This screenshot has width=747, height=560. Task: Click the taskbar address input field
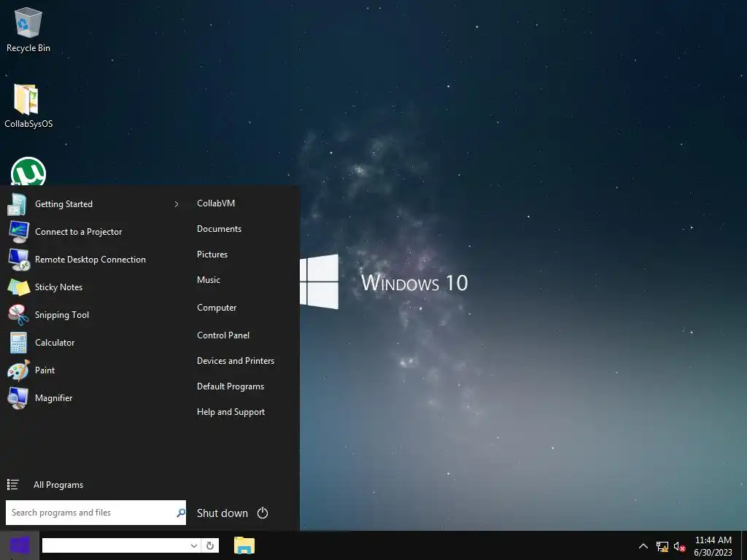(116, 545)
